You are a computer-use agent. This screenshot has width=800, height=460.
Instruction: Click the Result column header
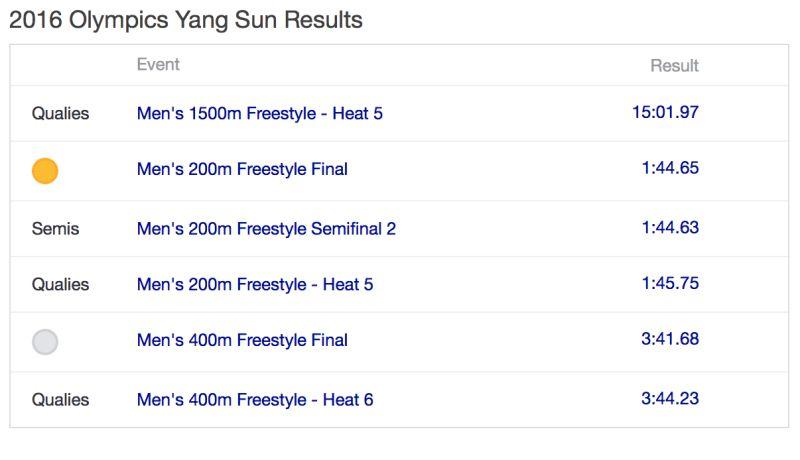[675, 66]
